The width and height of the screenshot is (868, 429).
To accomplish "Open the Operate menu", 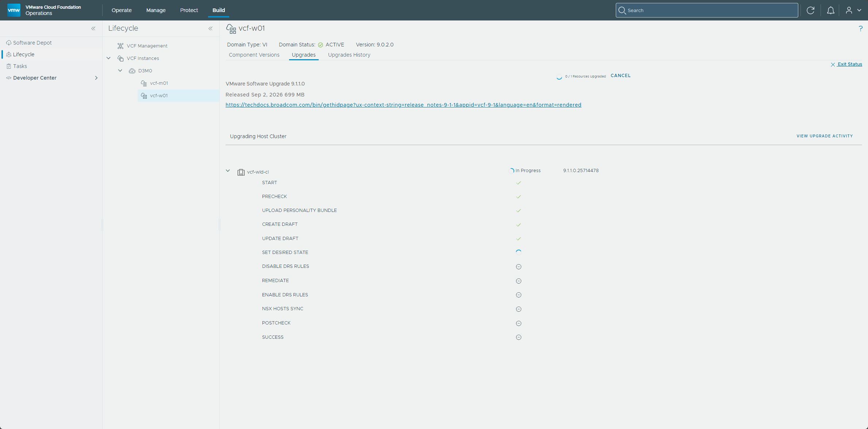I will (122, 10).
